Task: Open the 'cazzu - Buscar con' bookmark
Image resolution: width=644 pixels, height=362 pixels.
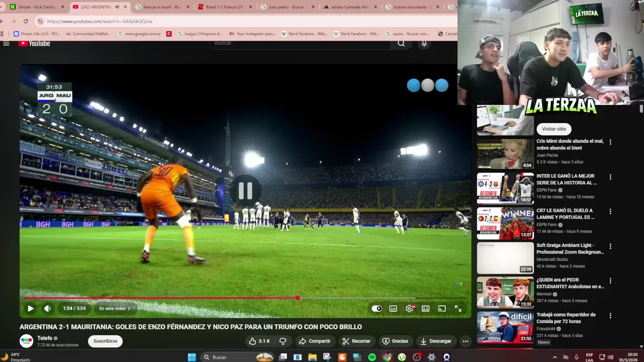Action: (408, 34)
